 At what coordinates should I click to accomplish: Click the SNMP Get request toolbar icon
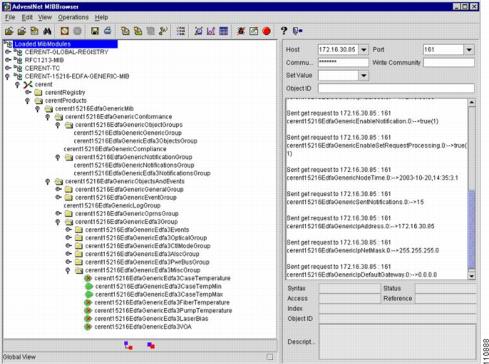(125, 31)
